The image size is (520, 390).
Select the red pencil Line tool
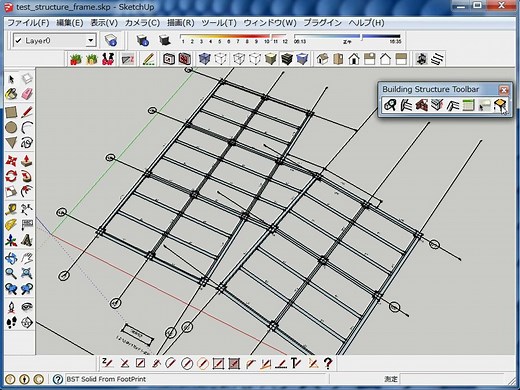coord(27,112)
